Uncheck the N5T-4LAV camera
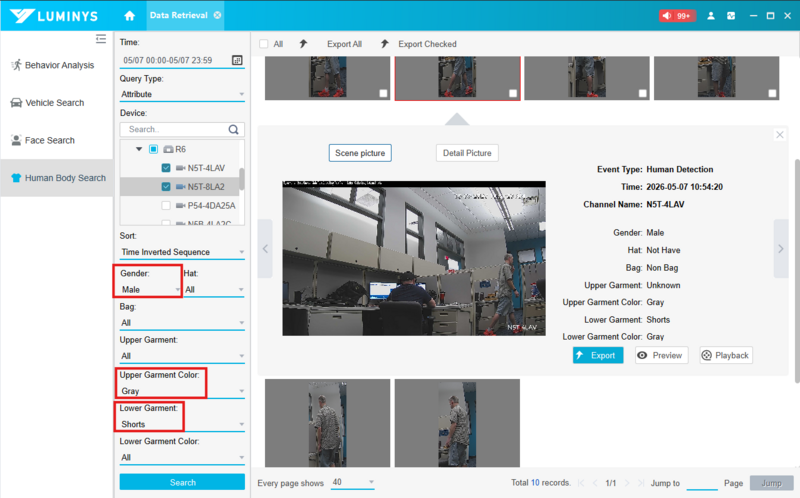 click(x=166, y=167)
